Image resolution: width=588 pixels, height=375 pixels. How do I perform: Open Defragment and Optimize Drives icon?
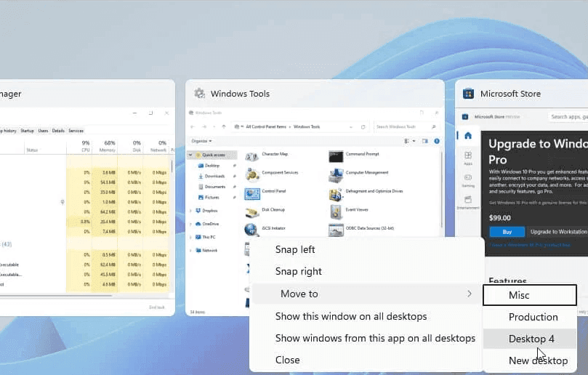[x=336, y=193]
